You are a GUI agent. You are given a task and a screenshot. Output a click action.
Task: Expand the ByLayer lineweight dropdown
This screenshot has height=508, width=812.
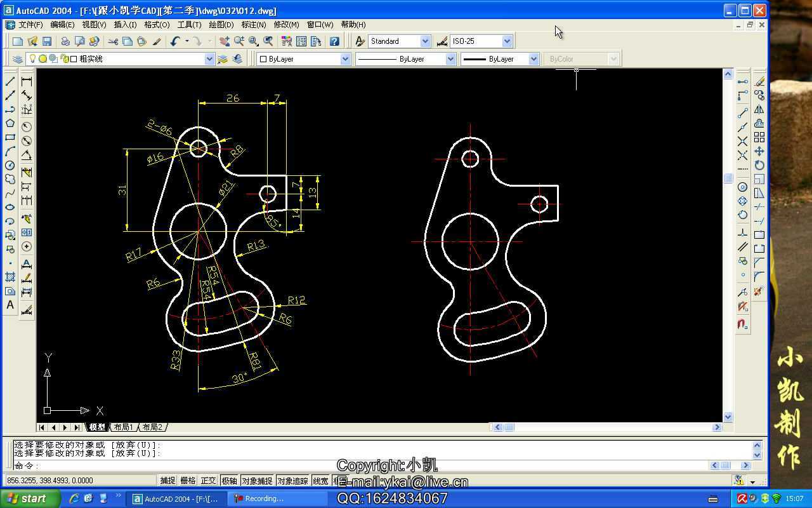[533, 58]
